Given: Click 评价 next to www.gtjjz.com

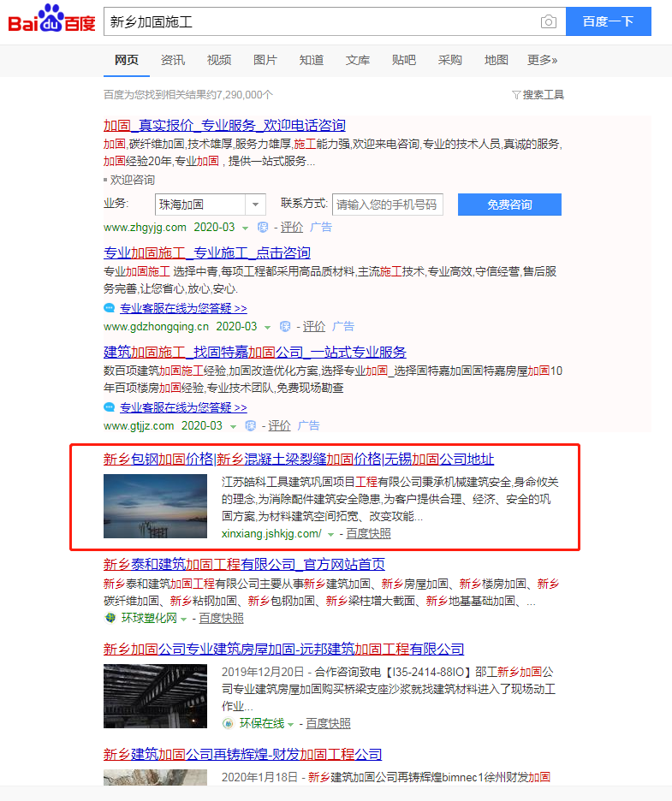Looking at the screenshot, I should [x=280, y=425].
